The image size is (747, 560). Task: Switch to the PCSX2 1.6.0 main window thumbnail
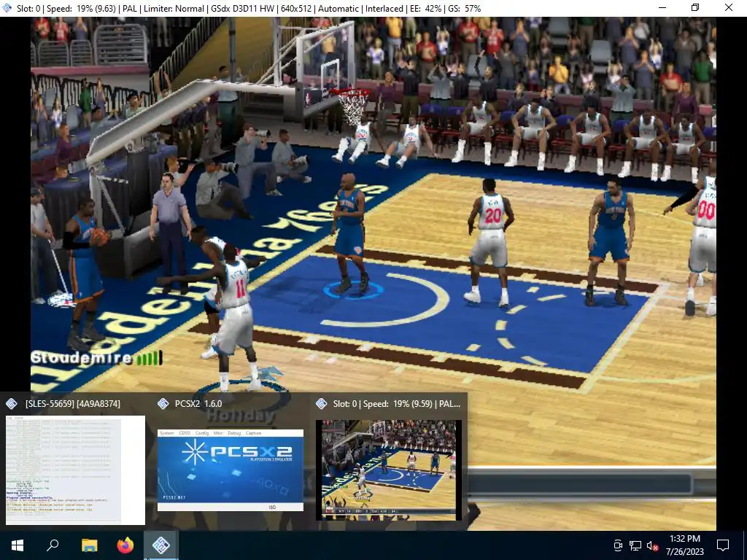tap(231, 470)
